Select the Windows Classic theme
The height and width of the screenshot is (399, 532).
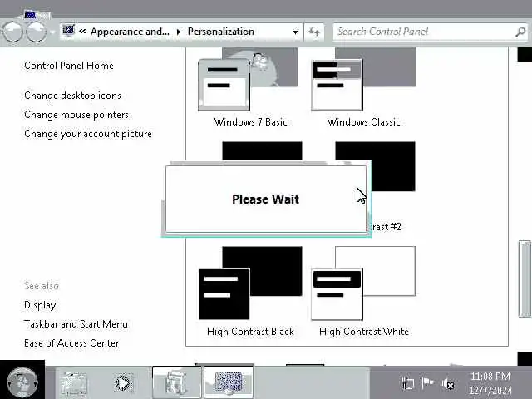363,86
